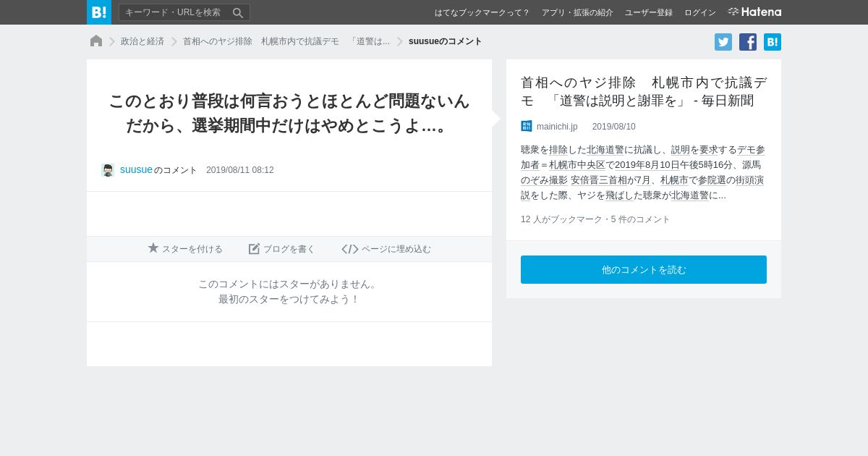Open ユーザー登録 link
Image resolution: width=868 pixels, height=456 pixels.
649,13
